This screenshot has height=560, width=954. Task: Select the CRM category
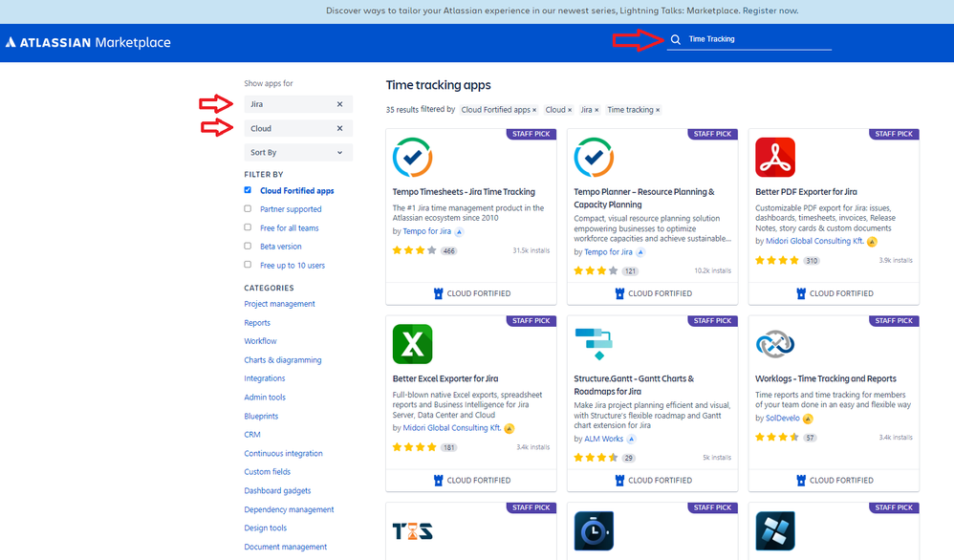pos(252,435)
